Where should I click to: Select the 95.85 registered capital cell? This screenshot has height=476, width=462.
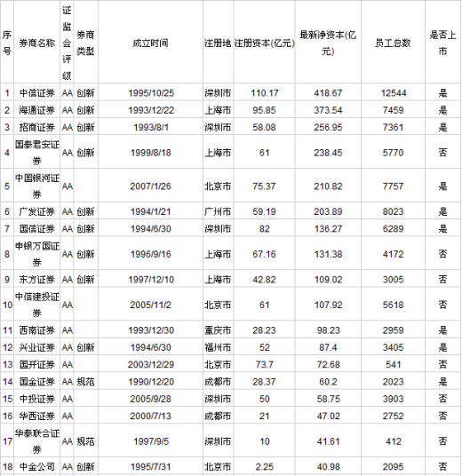click(x=264, y=110)
